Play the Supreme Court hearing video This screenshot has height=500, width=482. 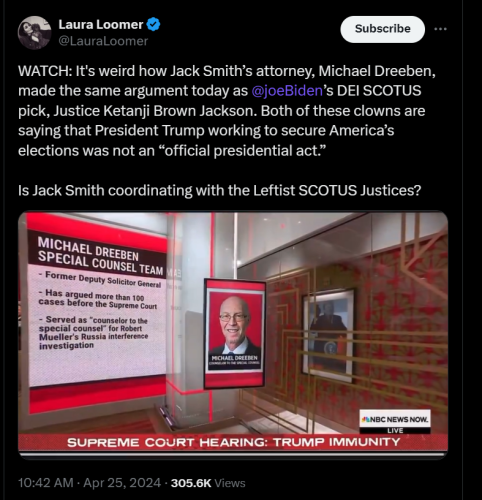click(233, 335)
